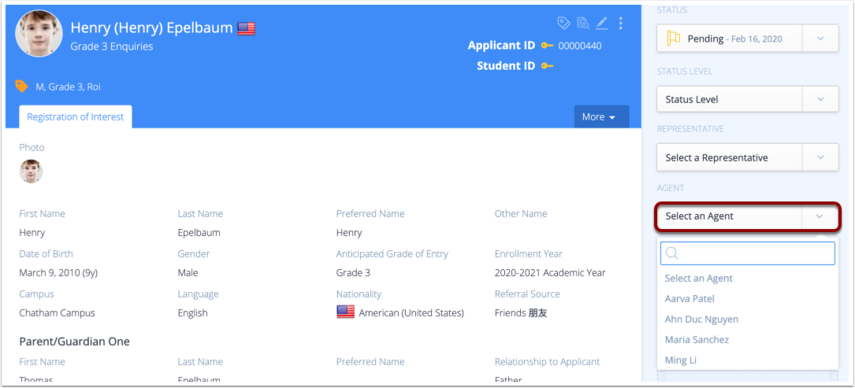Click the search magnifier in the agent search box
Image resolution: width=855 pixels, height=388 pixels.
[672, 253]
